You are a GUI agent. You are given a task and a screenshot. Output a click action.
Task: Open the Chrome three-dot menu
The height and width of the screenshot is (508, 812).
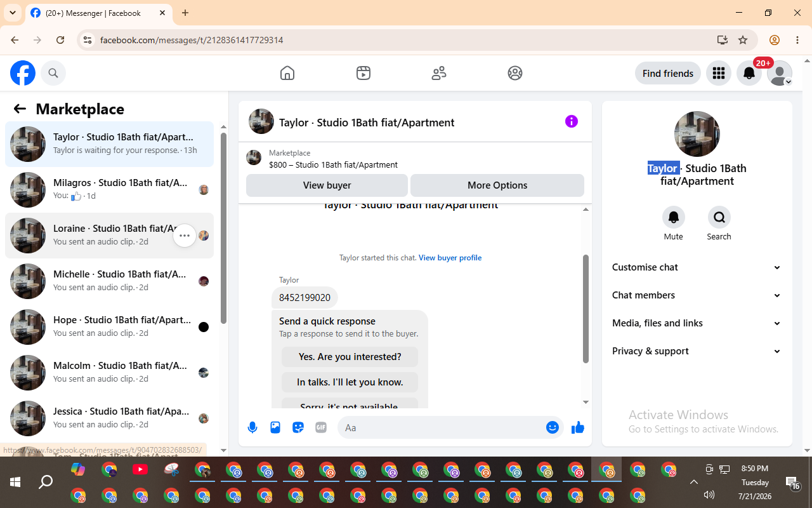point(797,40)
